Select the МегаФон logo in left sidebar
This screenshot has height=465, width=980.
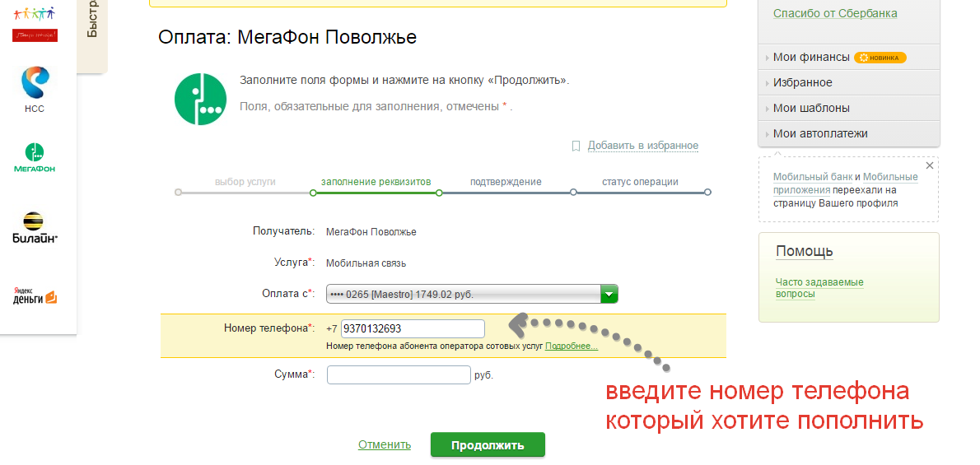point(35,157)
